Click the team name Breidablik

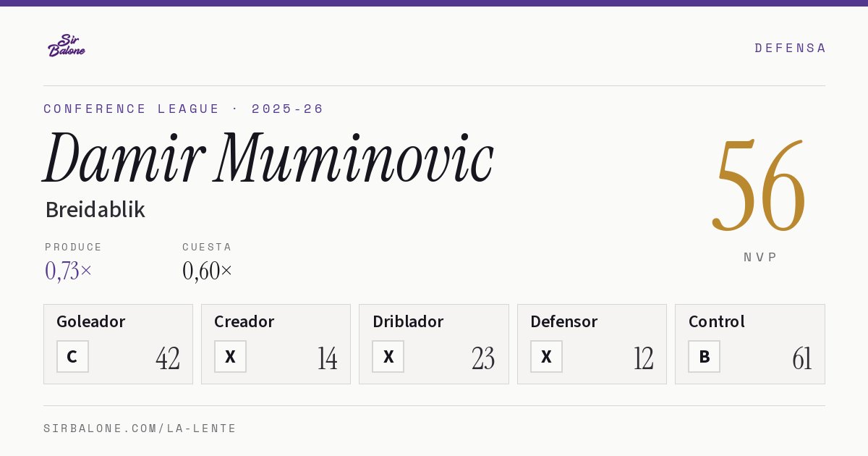tap(95, 210)
